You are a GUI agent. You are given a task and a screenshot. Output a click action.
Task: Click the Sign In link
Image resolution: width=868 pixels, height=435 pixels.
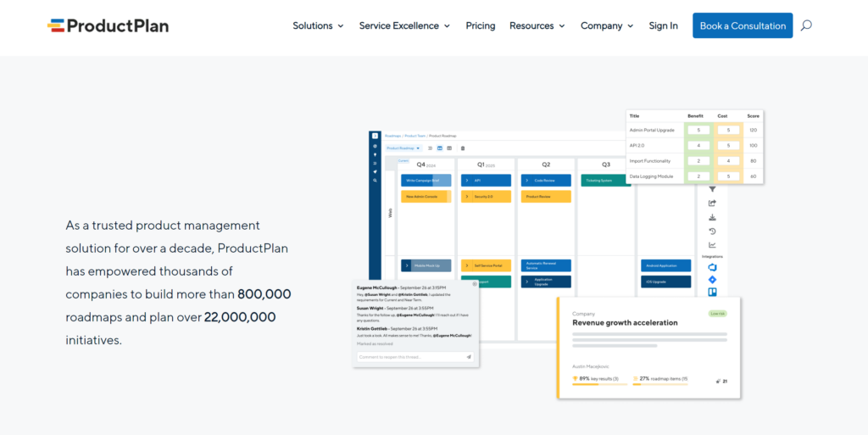663,25
